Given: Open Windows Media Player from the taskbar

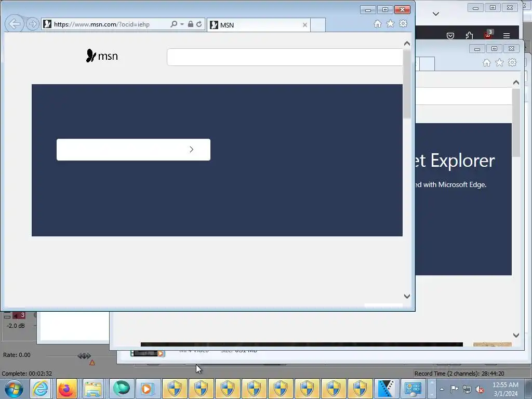Looking at the screenshot, I should (x=148, y=389).
